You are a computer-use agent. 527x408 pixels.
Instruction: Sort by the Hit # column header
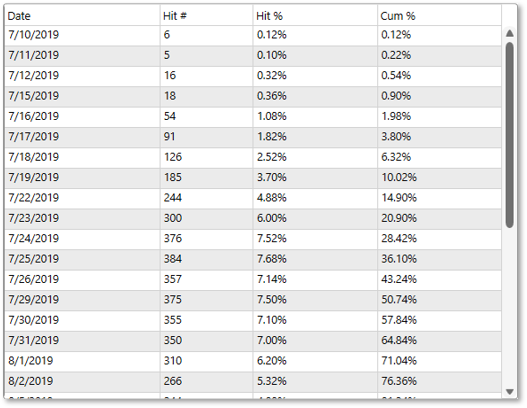tap(206, 16)
